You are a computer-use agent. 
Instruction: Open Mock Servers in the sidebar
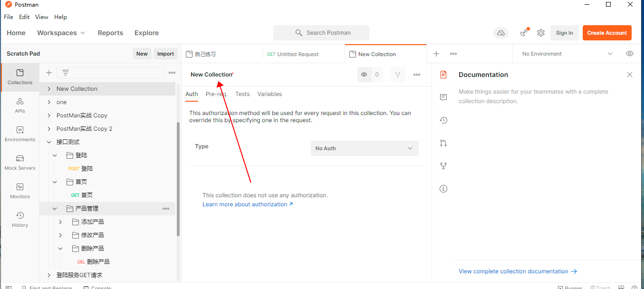tap(20, 162)
